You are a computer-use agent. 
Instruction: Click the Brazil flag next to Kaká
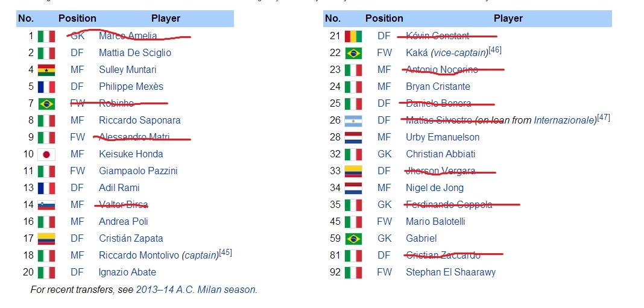[x=353, y=53]
